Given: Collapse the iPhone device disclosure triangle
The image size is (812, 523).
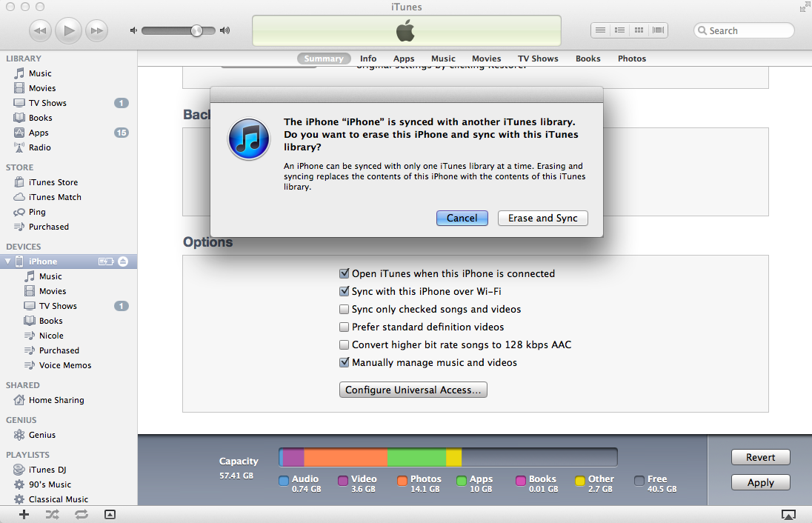Looking at the screenshot, I should tap(7, 261).
